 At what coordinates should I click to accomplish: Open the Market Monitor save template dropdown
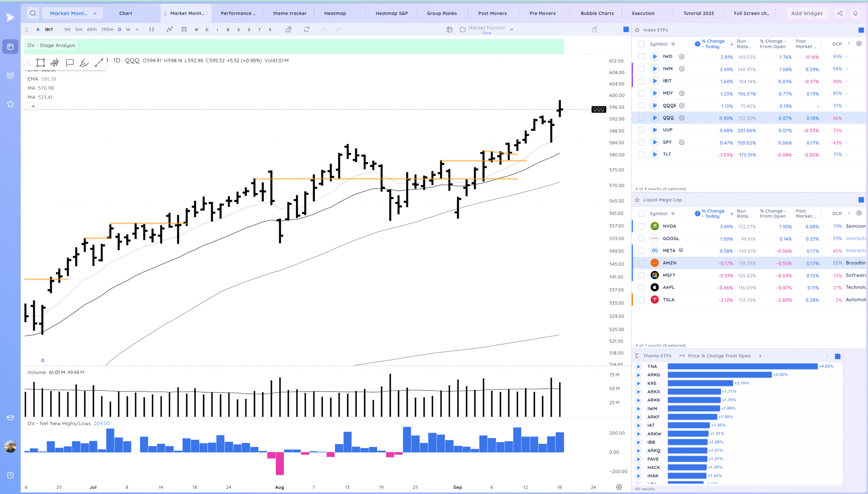(512, 29)
